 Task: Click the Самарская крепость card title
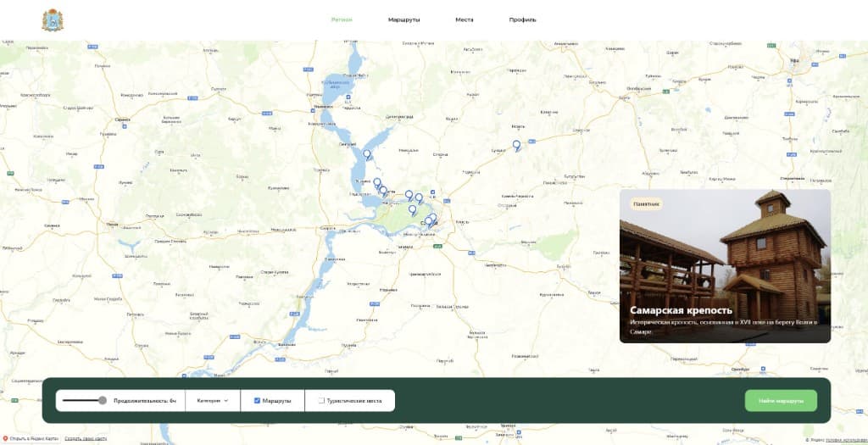[x=681, y=310]
